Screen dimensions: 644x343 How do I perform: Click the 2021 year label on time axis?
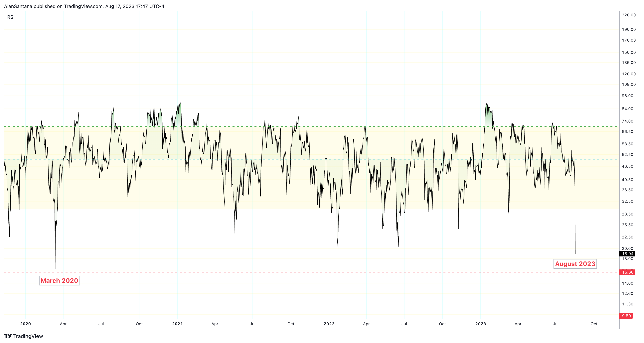(x=177, y=324)
